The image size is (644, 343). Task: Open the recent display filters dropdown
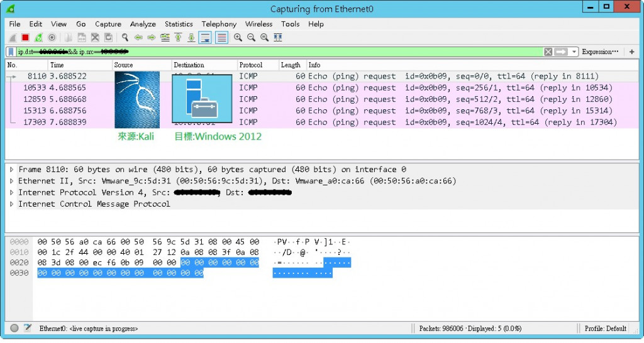(x=574, y=52)
